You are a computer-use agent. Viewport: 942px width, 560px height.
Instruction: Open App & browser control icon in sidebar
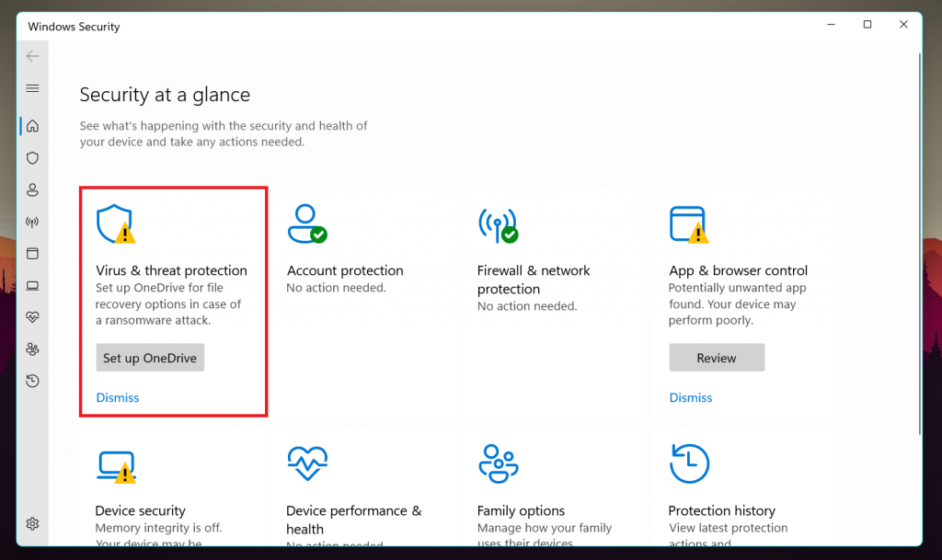(32, 253)
